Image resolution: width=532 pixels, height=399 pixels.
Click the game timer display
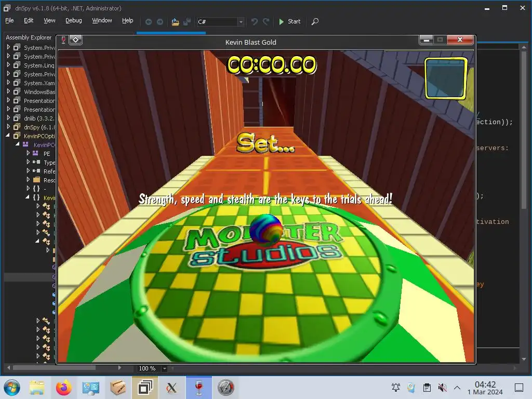click(x=271, y=64)
